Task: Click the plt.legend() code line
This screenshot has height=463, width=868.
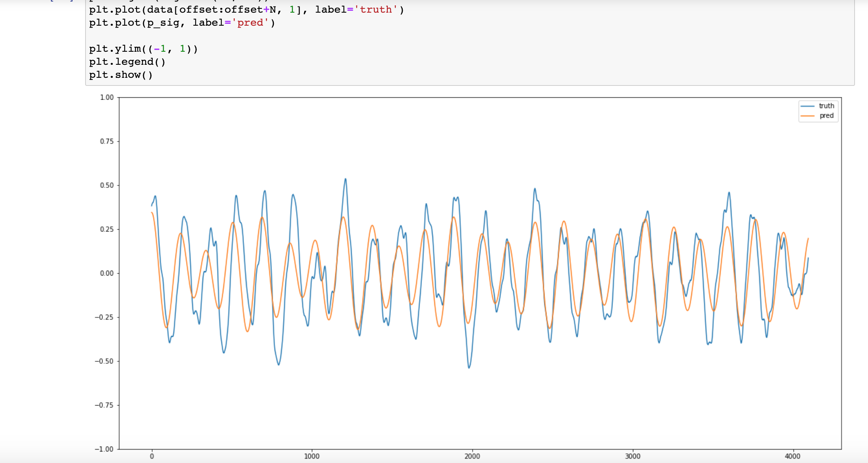Action: [127, 62]
